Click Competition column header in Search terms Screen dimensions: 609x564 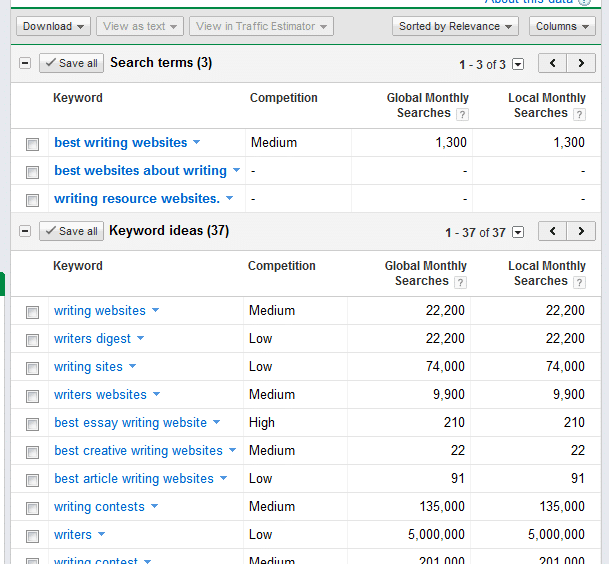coord(284,98)
